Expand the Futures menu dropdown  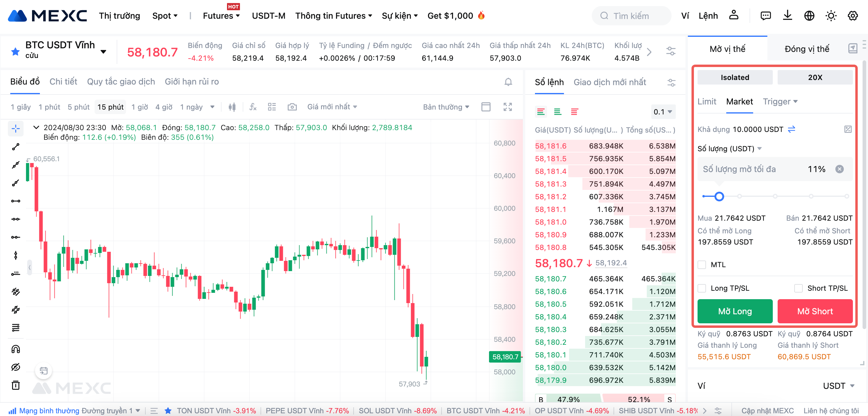[221, 16]
